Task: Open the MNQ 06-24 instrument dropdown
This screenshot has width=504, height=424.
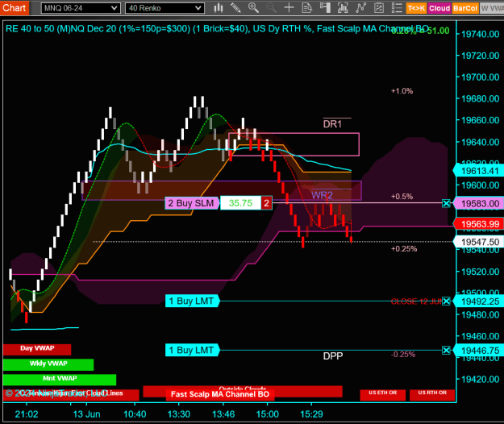Action: coord(81,8)
